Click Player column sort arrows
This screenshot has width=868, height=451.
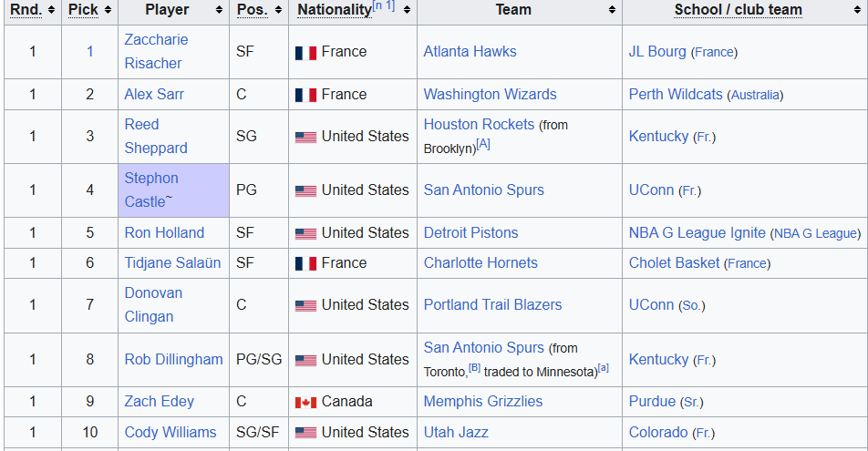219,10
